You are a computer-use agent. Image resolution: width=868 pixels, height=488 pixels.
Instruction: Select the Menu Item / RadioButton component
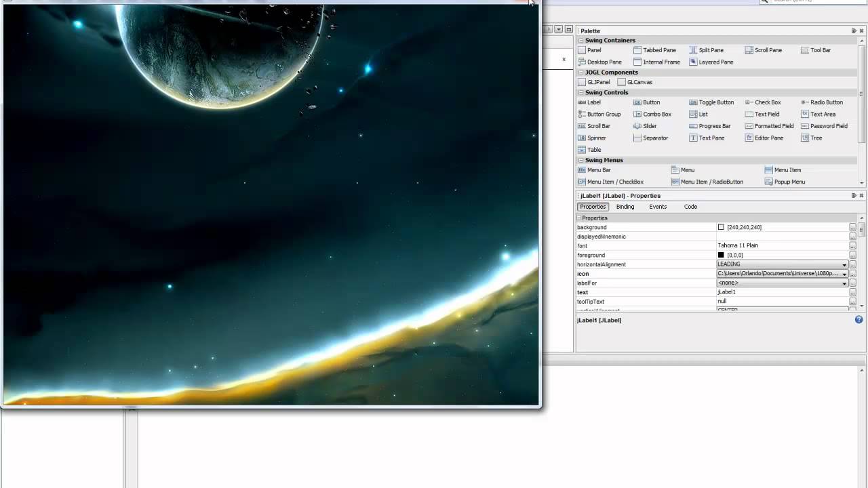[x=707, y=182]
